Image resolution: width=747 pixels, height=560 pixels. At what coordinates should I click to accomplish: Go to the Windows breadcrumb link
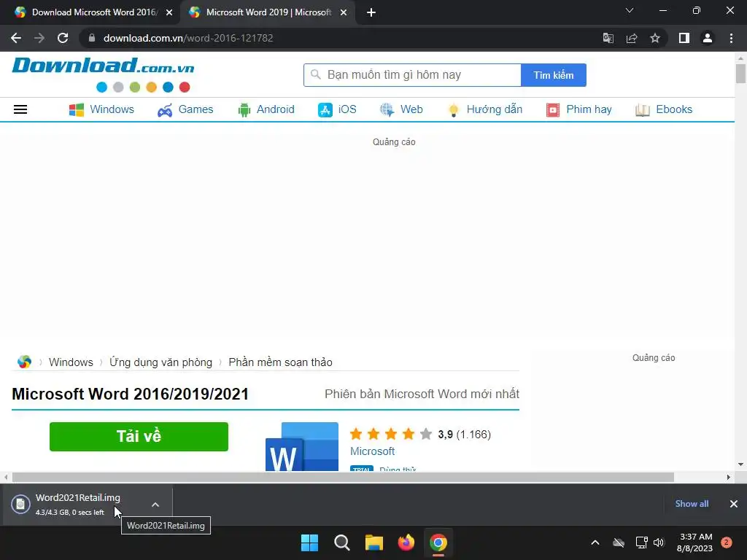[71, 362]
